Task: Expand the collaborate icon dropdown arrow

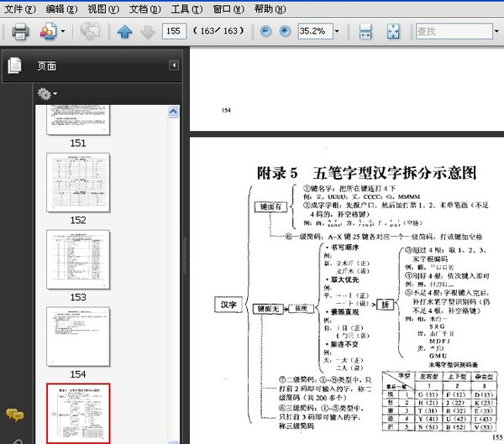Action: (63, 31)
